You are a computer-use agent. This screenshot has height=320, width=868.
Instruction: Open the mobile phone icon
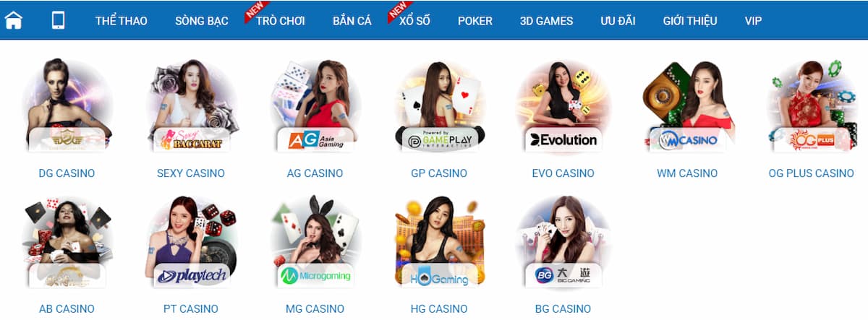click(58, 20)
